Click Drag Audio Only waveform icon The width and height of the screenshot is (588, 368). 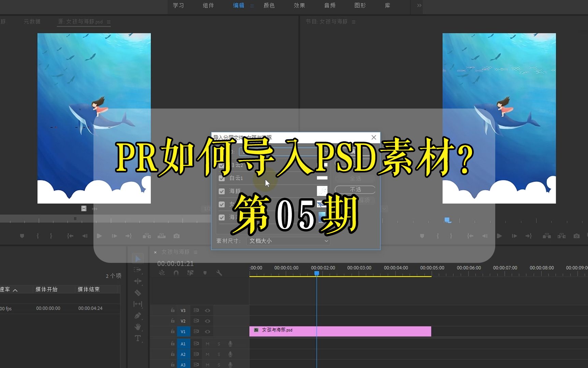94,209
